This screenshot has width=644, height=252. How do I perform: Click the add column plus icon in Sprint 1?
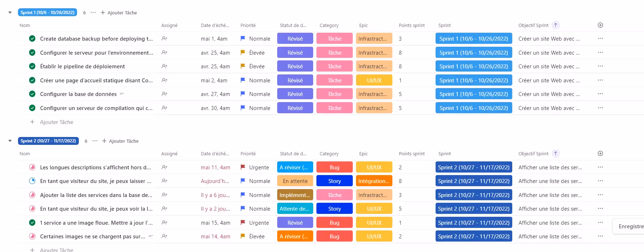pos(600,25)
